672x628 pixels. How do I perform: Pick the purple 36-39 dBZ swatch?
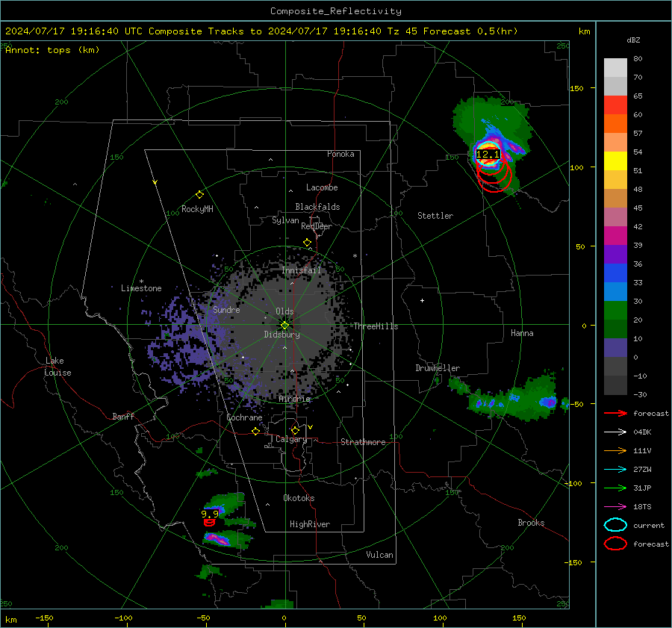pos(615,255)
